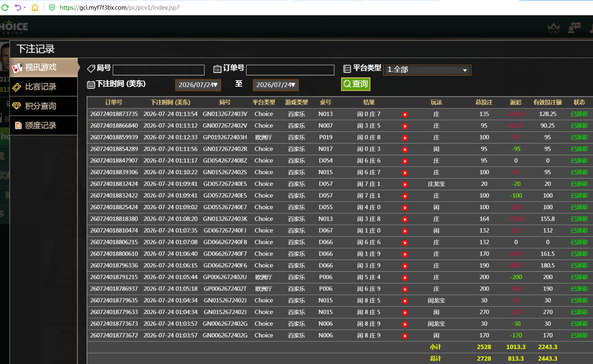
Task: Play video replay for order 260724018773673
Action: (405, 325)
